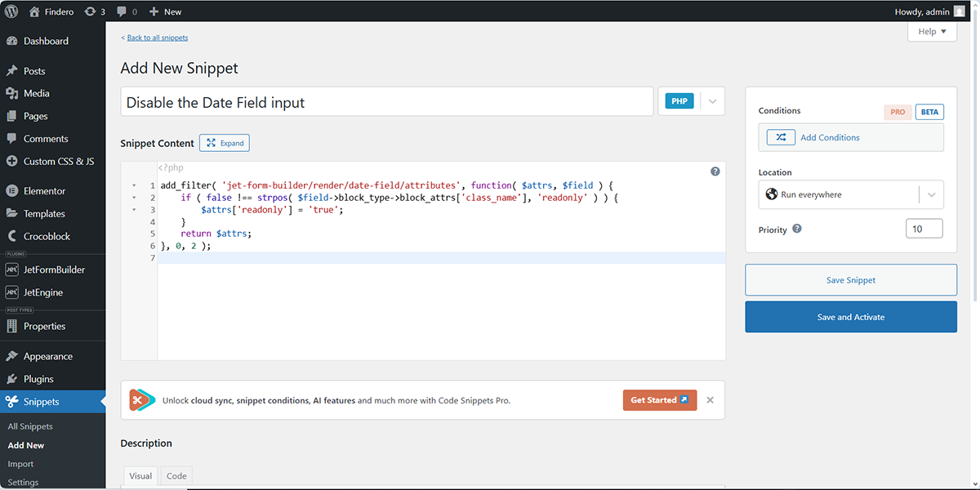The height and width of the screenshot is (490, 980).
Task: Open the WordPress logo menu
Action: [x=11, y=11]
